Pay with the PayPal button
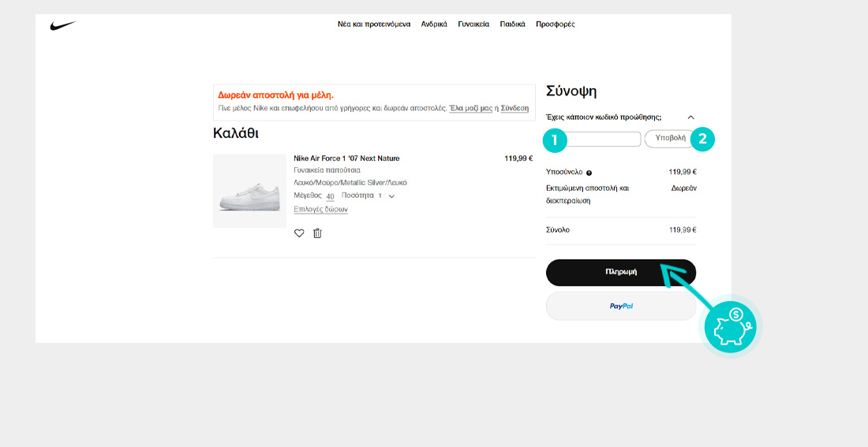 tap(621, 306)
